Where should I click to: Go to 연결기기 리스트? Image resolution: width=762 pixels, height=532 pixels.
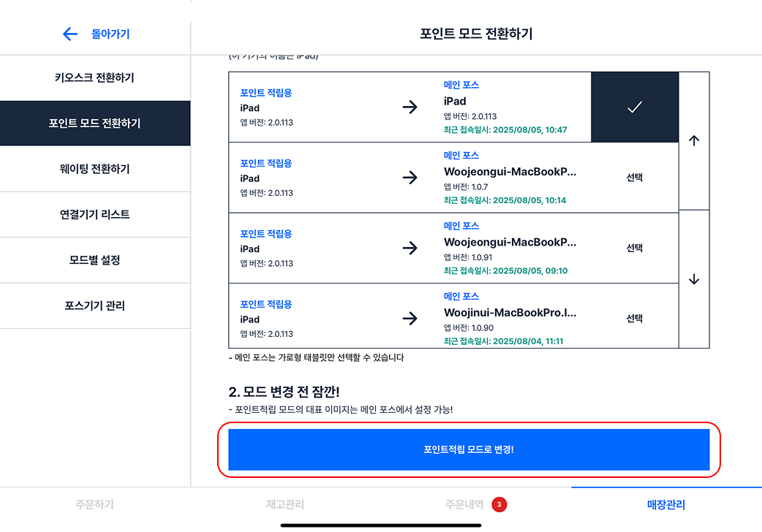click(95, 215)
